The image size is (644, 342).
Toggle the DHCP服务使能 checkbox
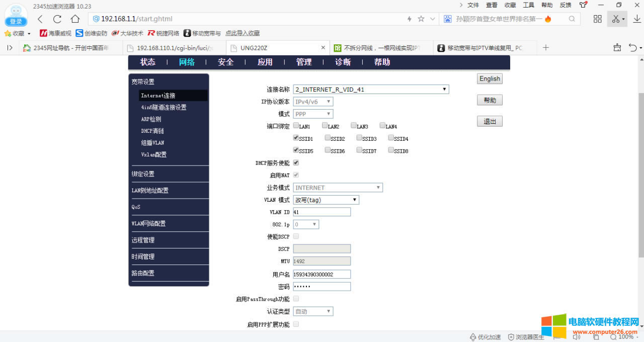click(296, 163)
